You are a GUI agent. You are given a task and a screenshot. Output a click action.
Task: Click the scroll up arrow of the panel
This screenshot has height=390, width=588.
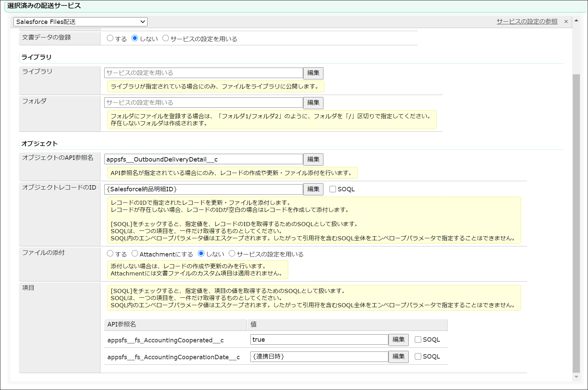[576, 21]
